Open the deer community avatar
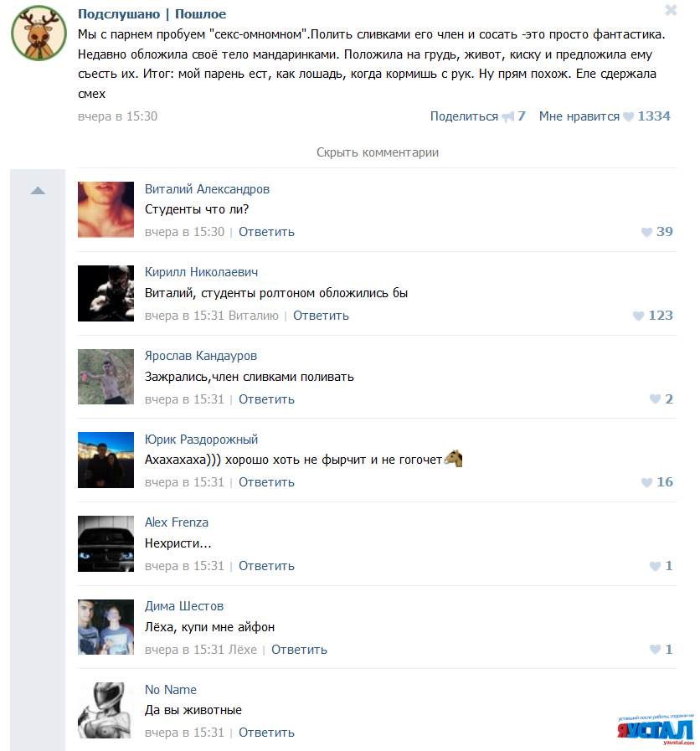This screenshot has width=700, height=751. [x=39, y=33]
